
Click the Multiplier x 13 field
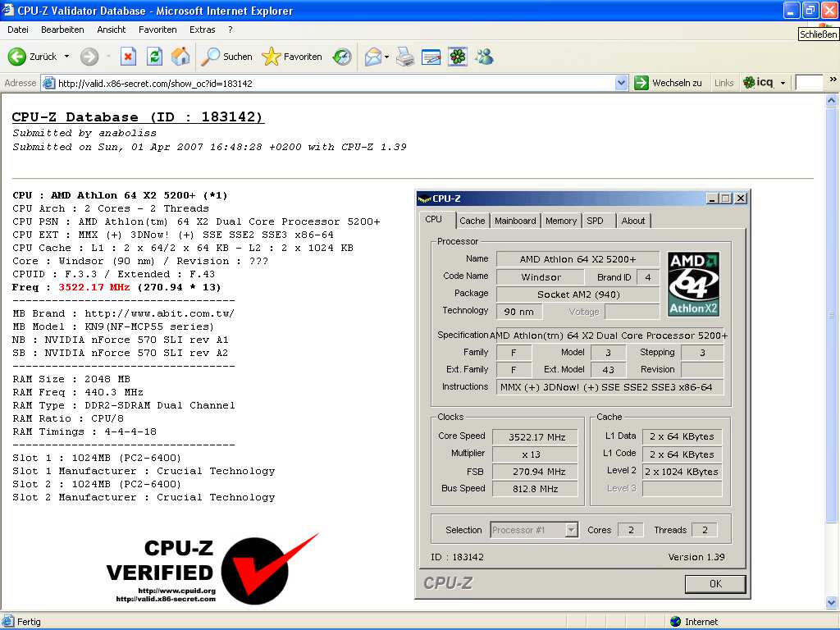coord(535,454)
